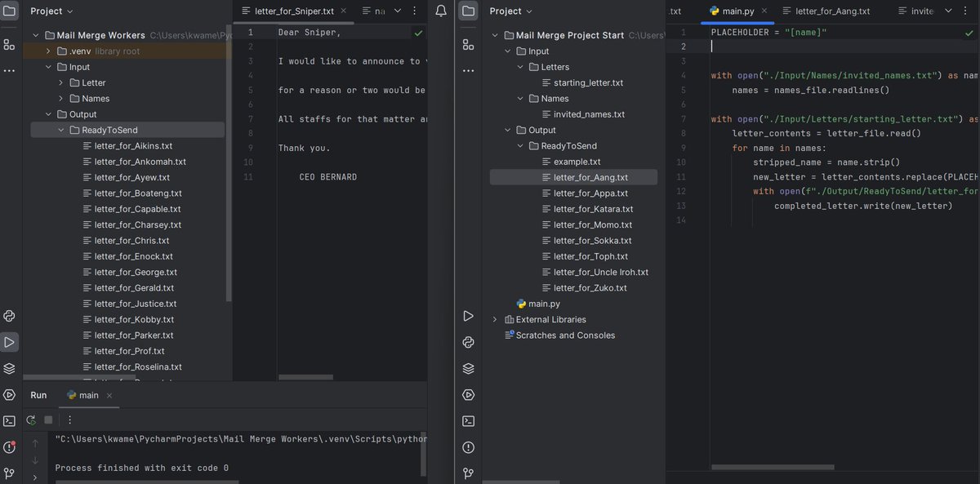Open the Structure tool window
This screenshot has height=484, width=980.
(9, 45)
